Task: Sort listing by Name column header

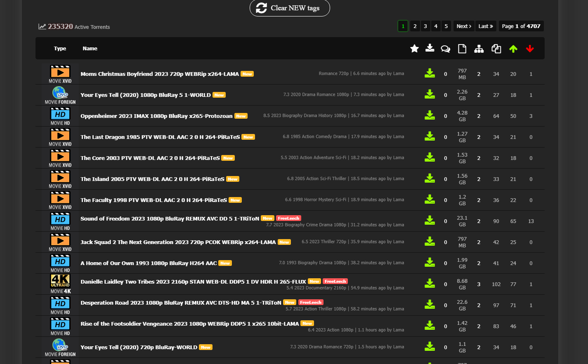Action: (x=90, y=48)
